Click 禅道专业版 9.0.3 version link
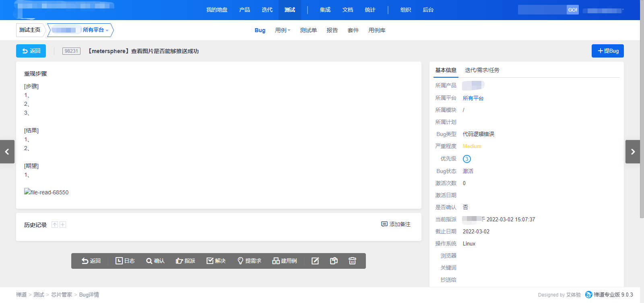The height and width of the screenshot is (303, 644). [609, 295]
